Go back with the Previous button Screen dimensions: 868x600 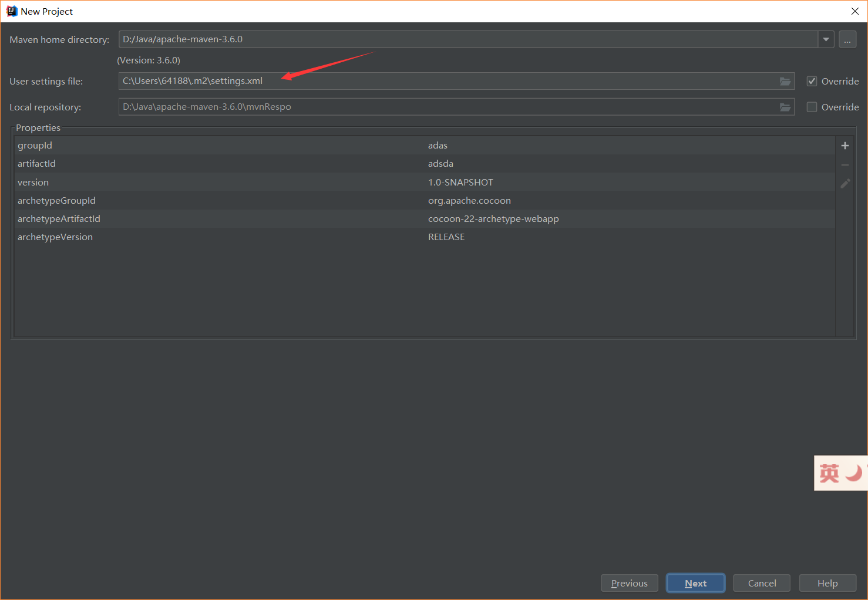click(630, 583)
